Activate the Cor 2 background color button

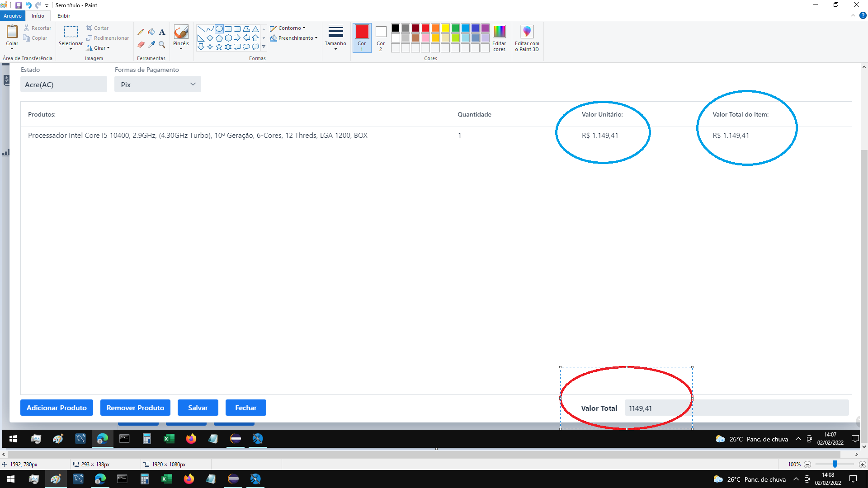tap(381, 38)
